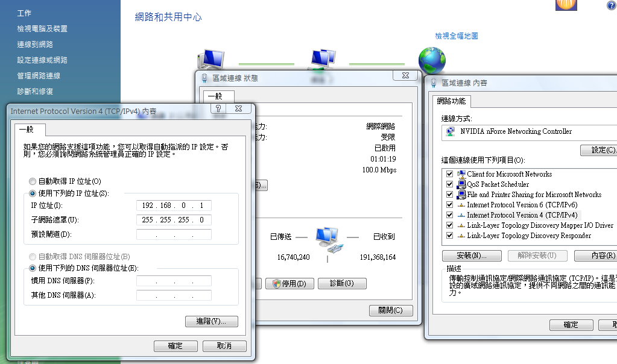Click the computer icon in network map

tap(210, 59)
